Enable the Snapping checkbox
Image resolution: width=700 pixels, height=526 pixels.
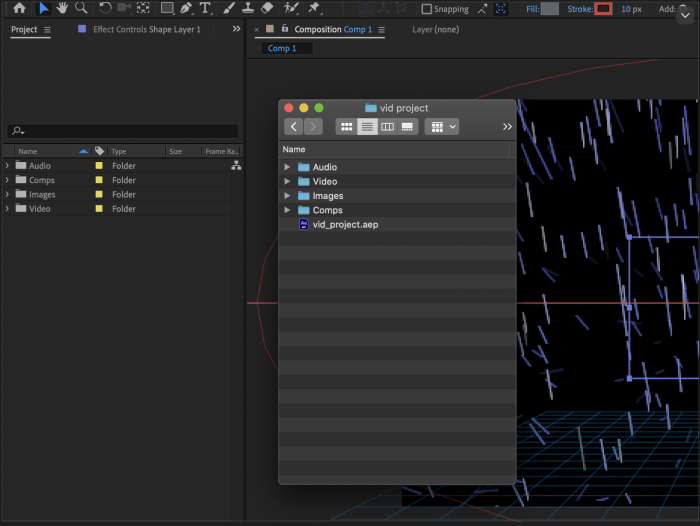[x=427, y=9]
